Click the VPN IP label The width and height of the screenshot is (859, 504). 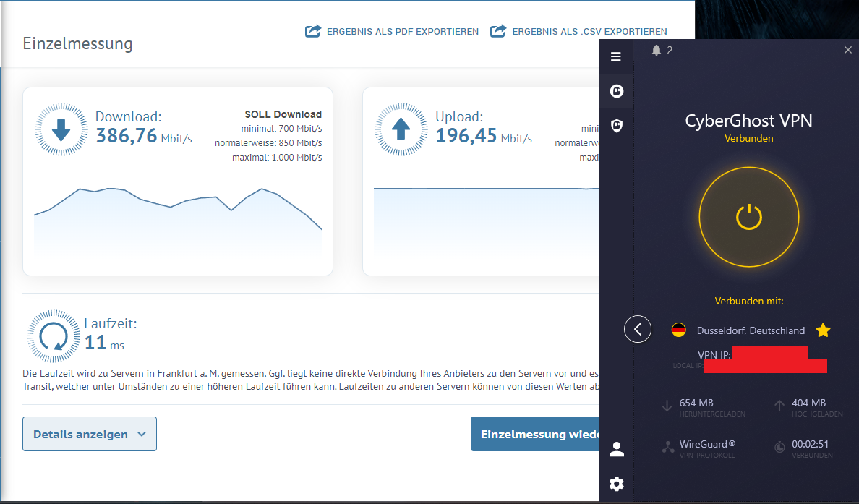click(x=714, y=355)
